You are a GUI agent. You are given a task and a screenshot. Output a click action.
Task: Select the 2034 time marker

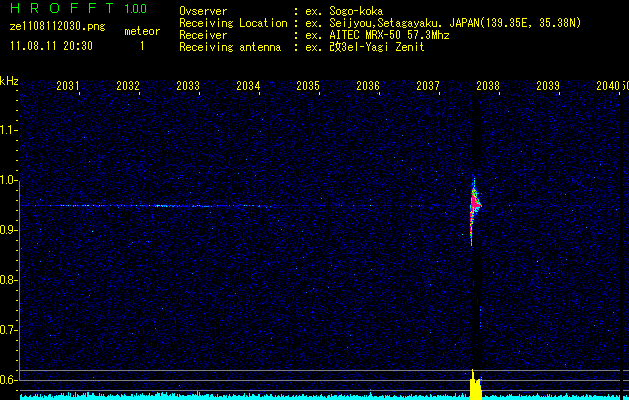tap(248, 86)
